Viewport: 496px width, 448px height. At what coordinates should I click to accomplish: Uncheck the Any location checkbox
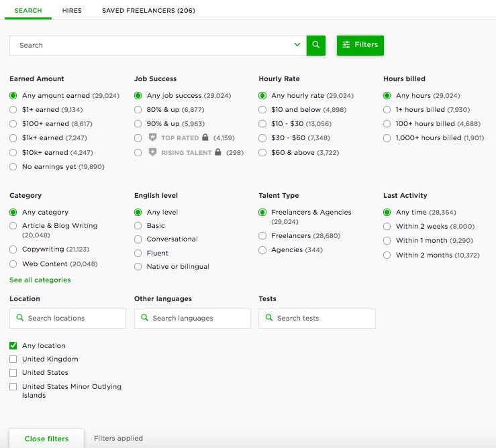(13, 345)
